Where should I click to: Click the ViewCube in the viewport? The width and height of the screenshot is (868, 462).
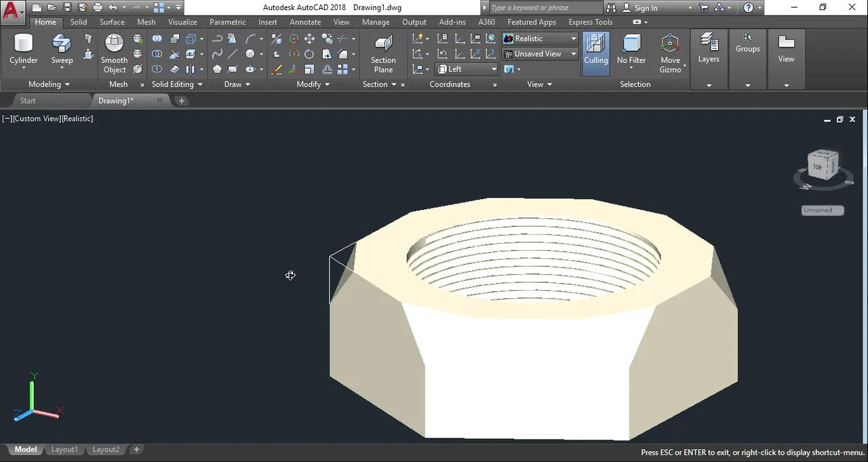(823, 166)
